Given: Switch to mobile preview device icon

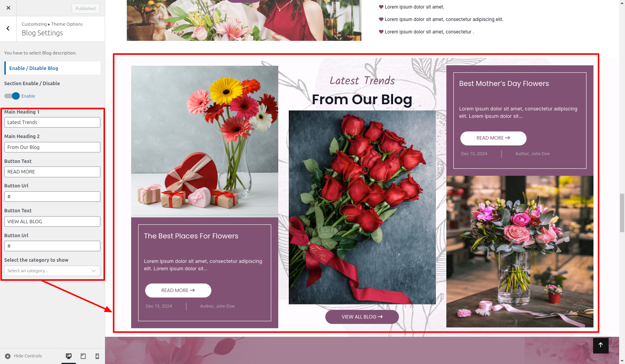Looking at the screenshot, I should pyautogui.click(x=97, y=356).
